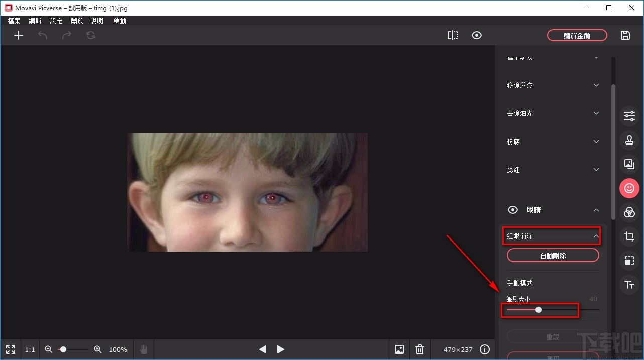Enter fullscreen view mode
The width and height of the screenshot is (644, 360).
pyautogui.click(x=11, y=349)
